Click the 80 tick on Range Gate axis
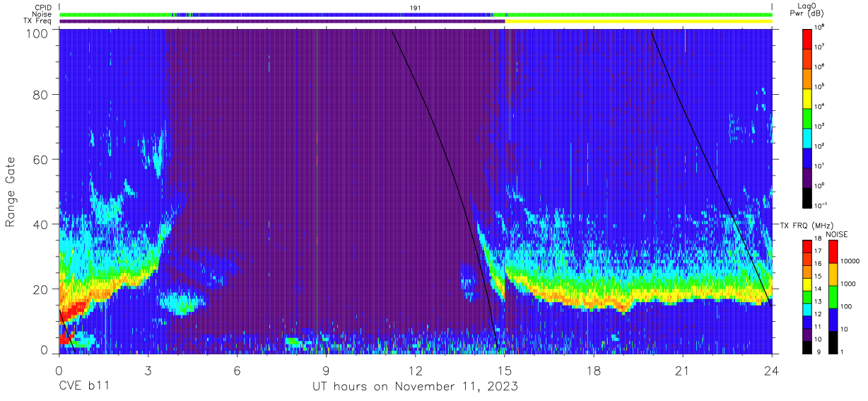 click(x=39, y=95)
